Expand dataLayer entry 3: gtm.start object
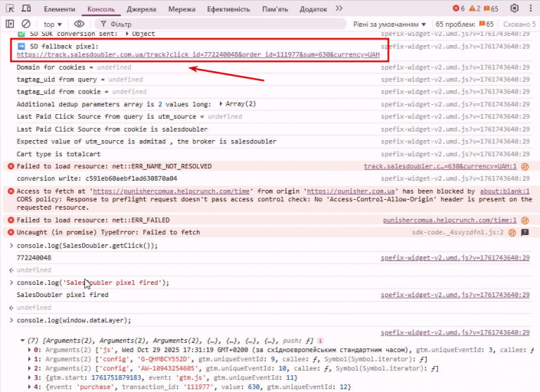The image size is (540, 392). pos(29,378)
